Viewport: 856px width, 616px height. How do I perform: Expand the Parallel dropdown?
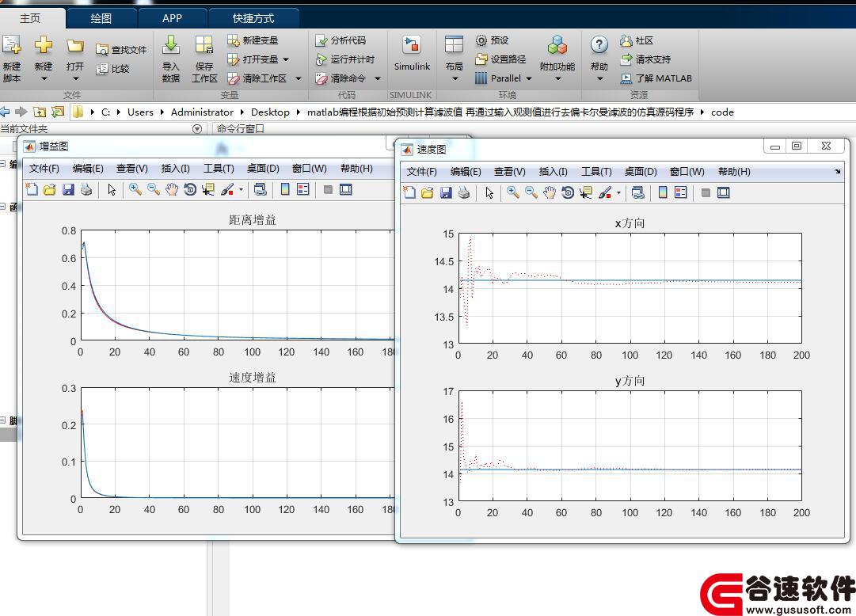point(528,78)
